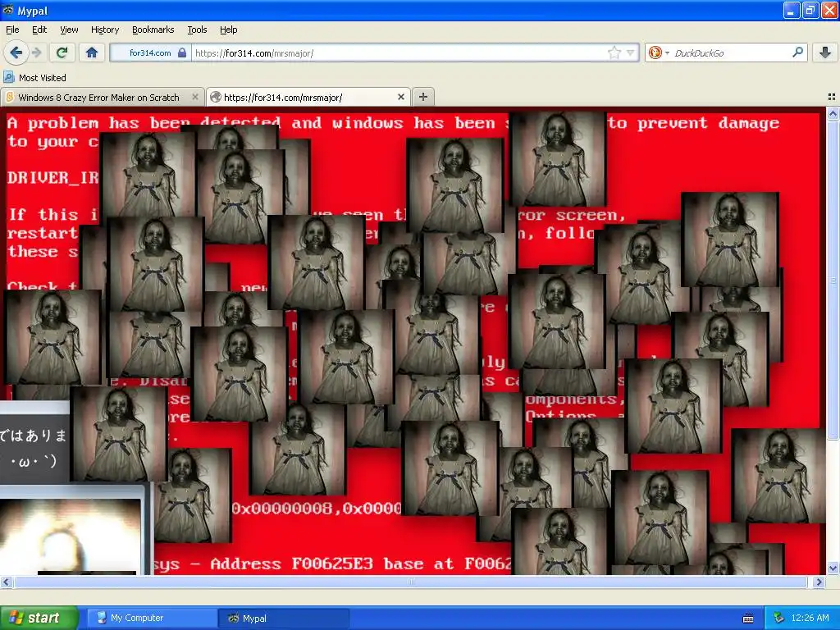The image size is (840, 630).
Task: Bookmark this page with the star icon
Action: [x=614, y=52]
